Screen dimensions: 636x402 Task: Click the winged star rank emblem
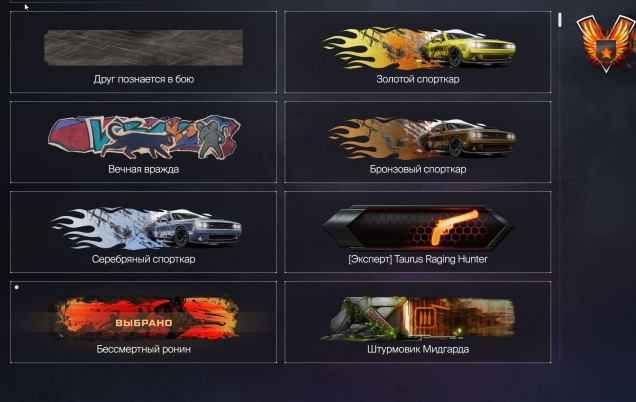coord(607,43)
